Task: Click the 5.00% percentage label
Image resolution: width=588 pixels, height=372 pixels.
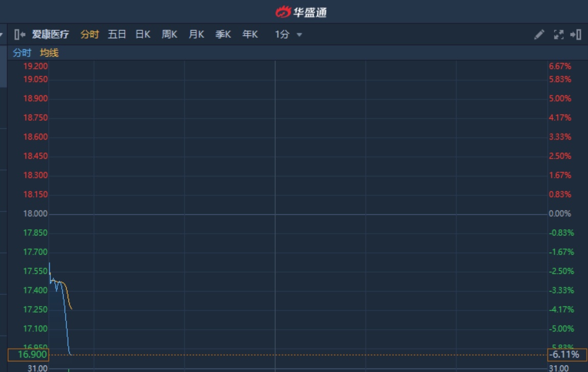Action: (x=560, y=99)
